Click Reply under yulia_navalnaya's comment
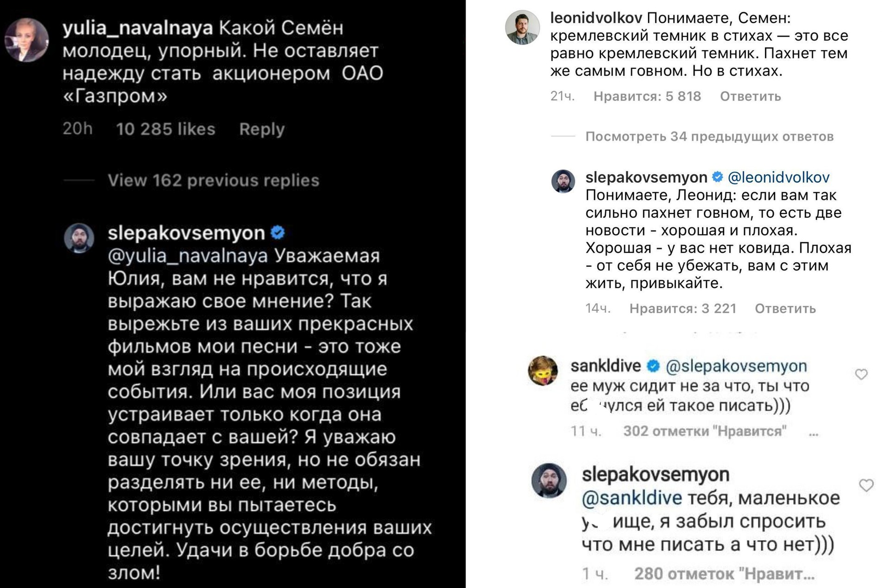This screenshot has height=588, width=882. tap(262, 129)
